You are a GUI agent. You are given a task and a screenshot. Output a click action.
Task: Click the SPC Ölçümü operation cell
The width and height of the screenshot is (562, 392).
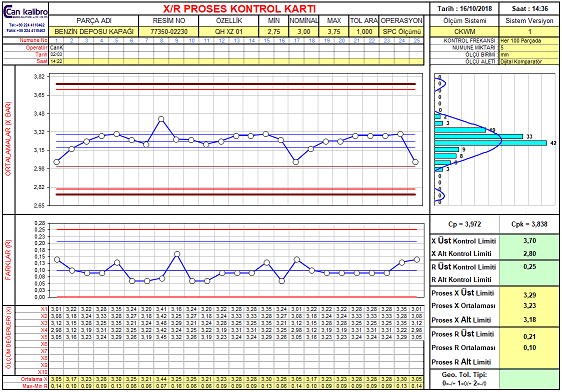(x=401, y=32)
